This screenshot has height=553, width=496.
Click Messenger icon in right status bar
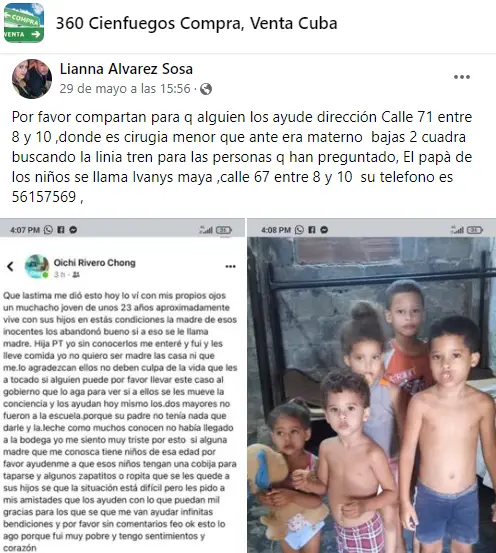324,230
